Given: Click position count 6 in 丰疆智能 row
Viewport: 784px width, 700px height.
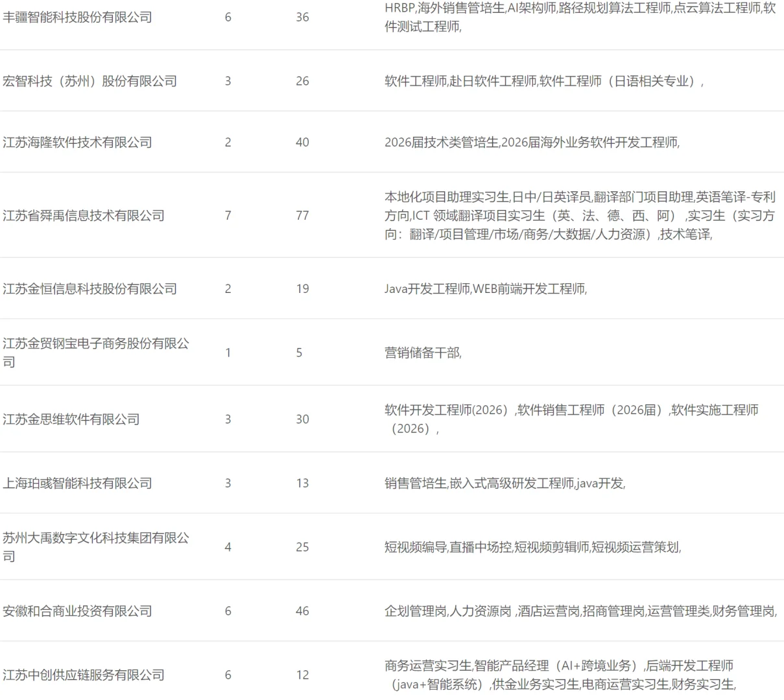Looking at the screenshot, I should [228, 17].
